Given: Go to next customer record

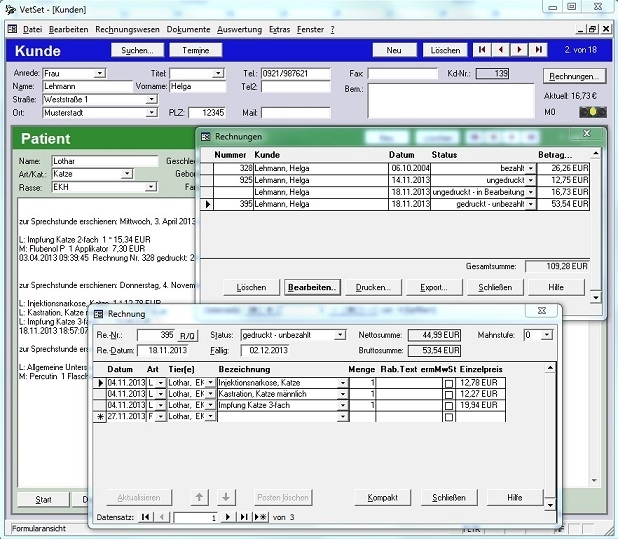Looking at the screenshot, I should 519,50.
